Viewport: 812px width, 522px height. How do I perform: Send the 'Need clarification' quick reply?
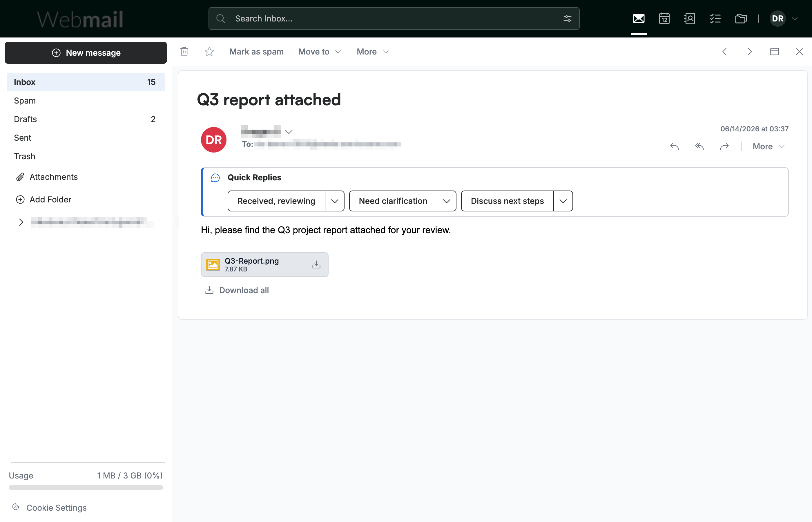pos(393,201)
